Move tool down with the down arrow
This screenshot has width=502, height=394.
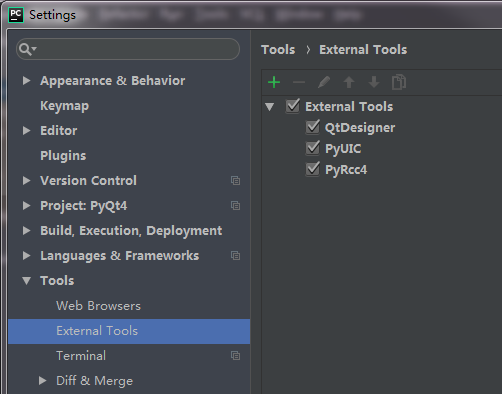[x=374, y=82]
